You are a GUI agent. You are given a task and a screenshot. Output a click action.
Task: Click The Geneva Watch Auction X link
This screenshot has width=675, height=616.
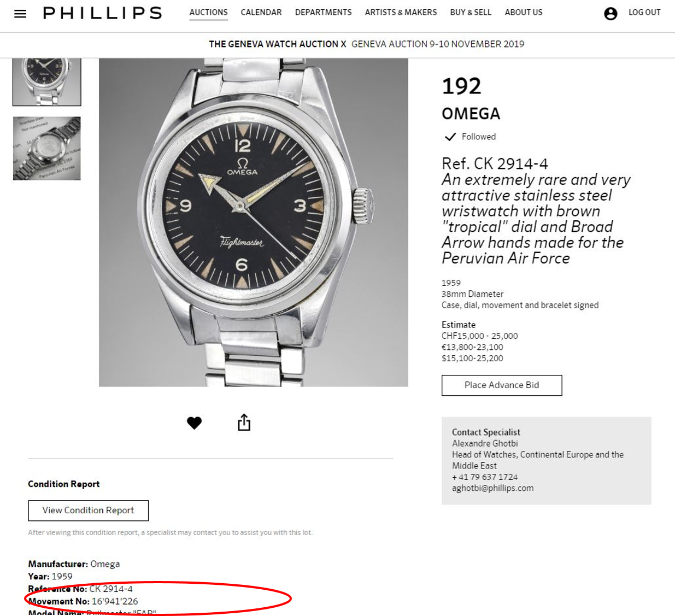(278, 44)
